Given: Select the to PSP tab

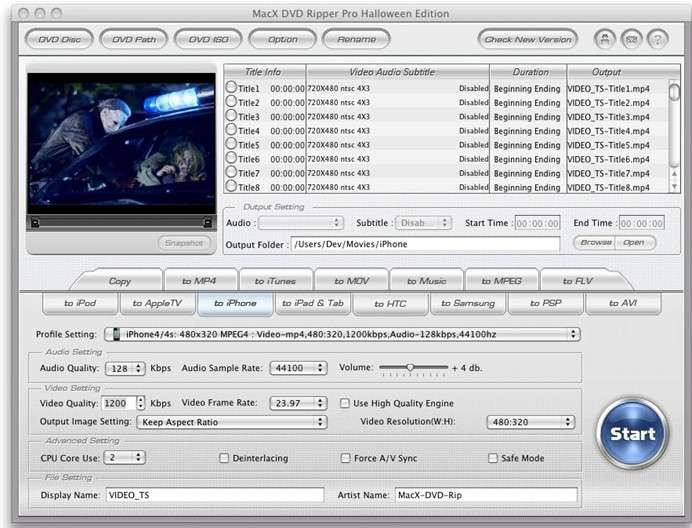Looking at the screenshot, I should [545, 303].
